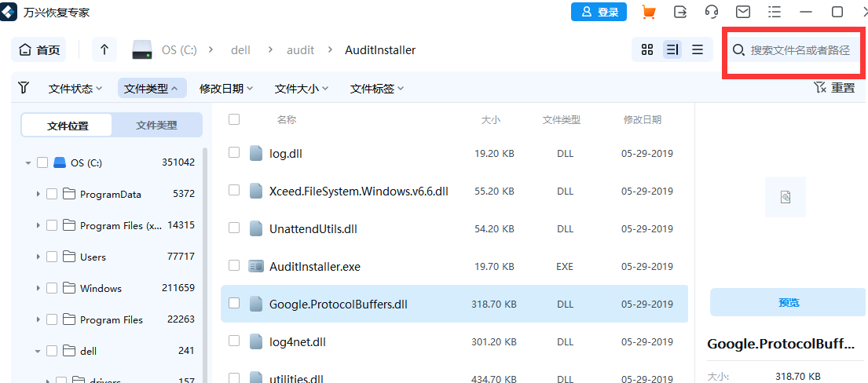Switch to the 文件类型 sidebar tab
868x383 pixels.
tap(156, 125)
